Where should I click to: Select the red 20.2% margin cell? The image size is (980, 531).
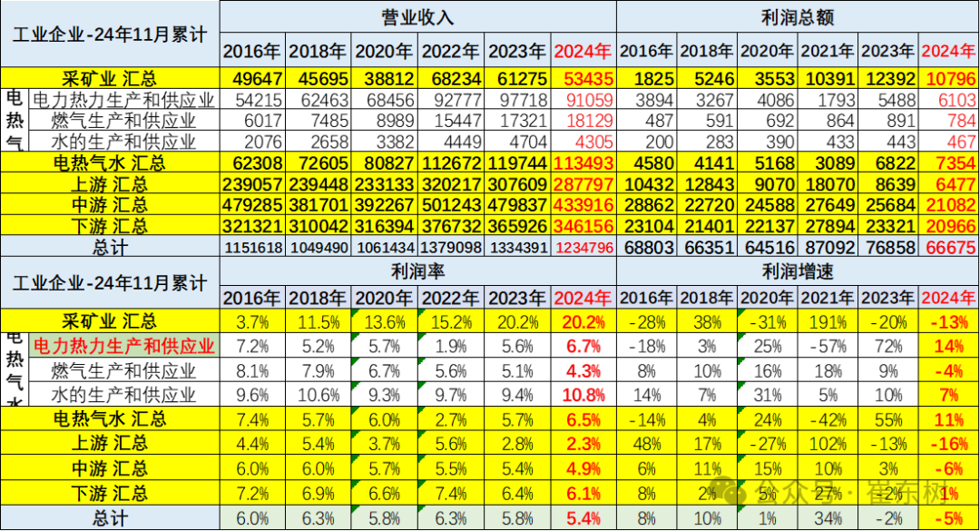(583, 321)
